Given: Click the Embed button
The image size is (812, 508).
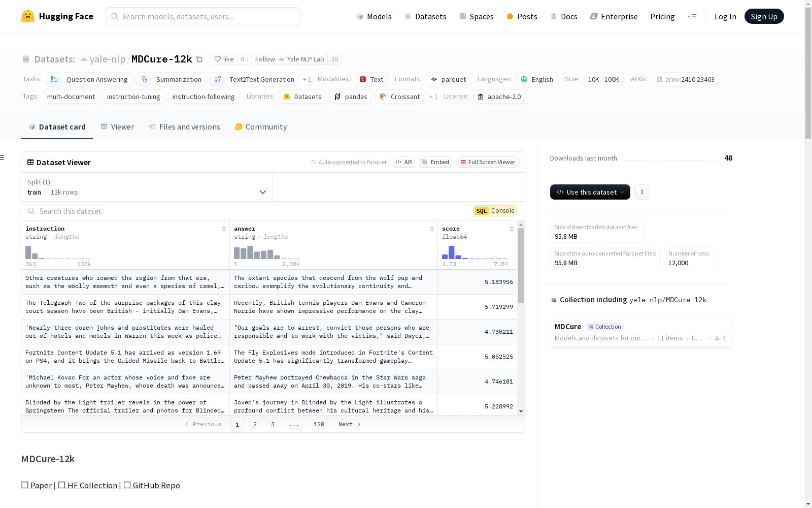Looking at the screenshot, I should pyautogui.click(x=435, y=162).
